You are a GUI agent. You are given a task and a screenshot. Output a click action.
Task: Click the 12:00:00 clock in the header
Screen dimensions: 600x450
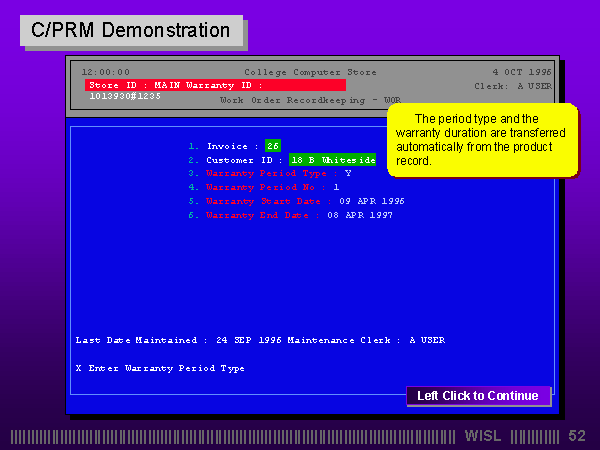click(106, 72)
